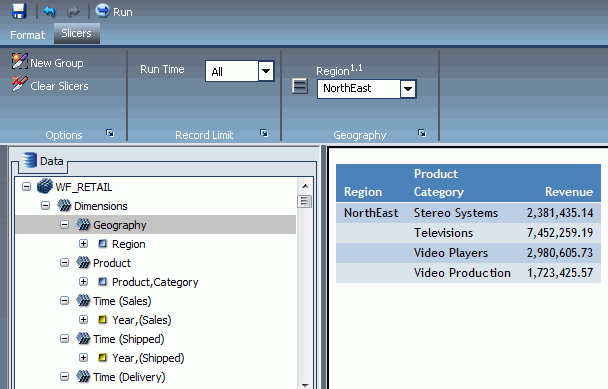
Task: Select the Year,(Shipped) tree item
Action: 141,358
